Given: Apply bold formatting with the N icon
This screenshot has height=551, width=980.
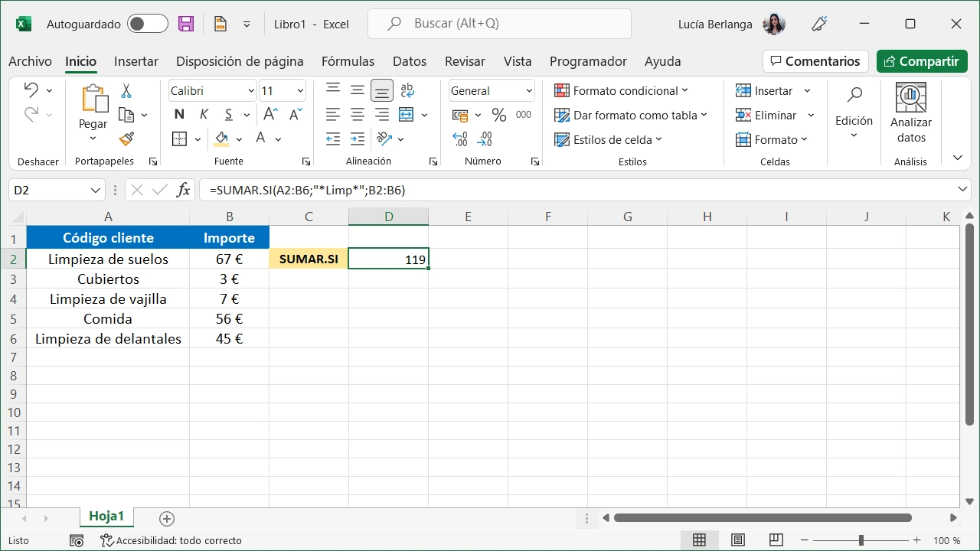Looking at the screenshot, I should point(178,114).
